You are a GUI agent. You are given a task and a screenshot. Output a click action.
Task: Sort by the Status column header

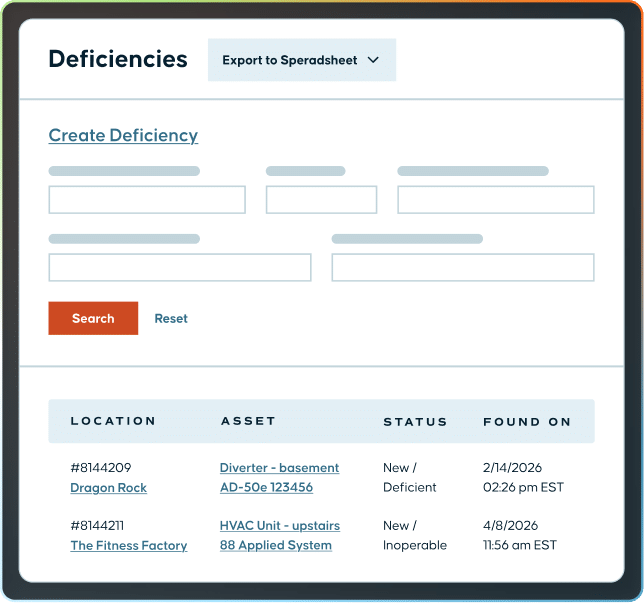[x=415, y=422]
